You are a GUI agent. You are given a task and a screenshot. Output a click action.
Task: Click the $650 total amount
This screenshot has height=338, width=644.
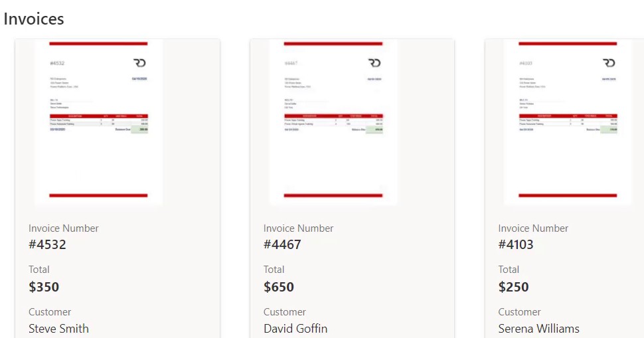278,287
